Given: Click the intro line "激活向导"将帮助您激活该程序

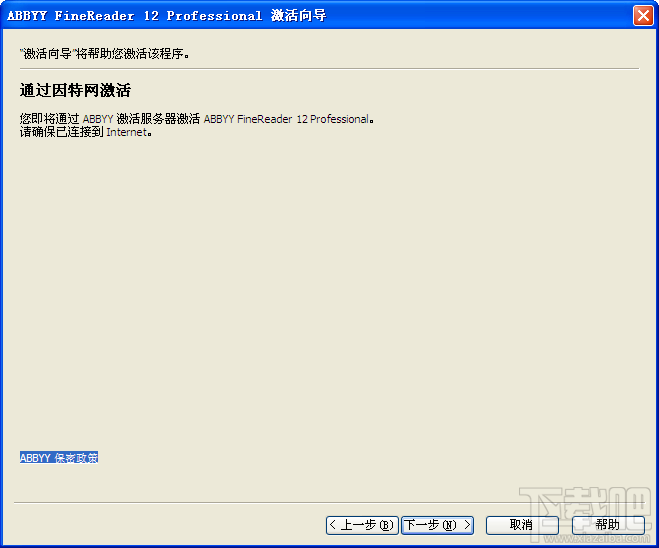Looking at the screenshot, I should point(104,54).
